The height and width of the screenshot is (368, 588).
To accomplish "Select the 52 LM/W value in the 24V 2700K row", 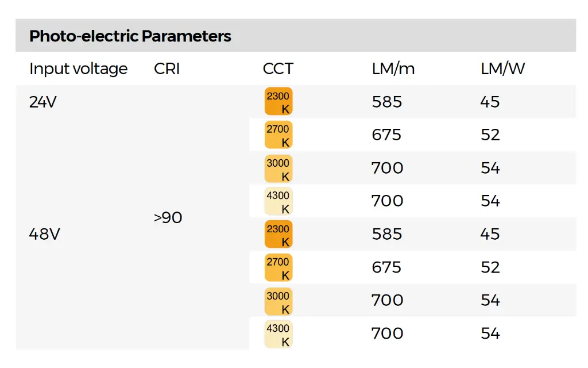I will point(490,135).
